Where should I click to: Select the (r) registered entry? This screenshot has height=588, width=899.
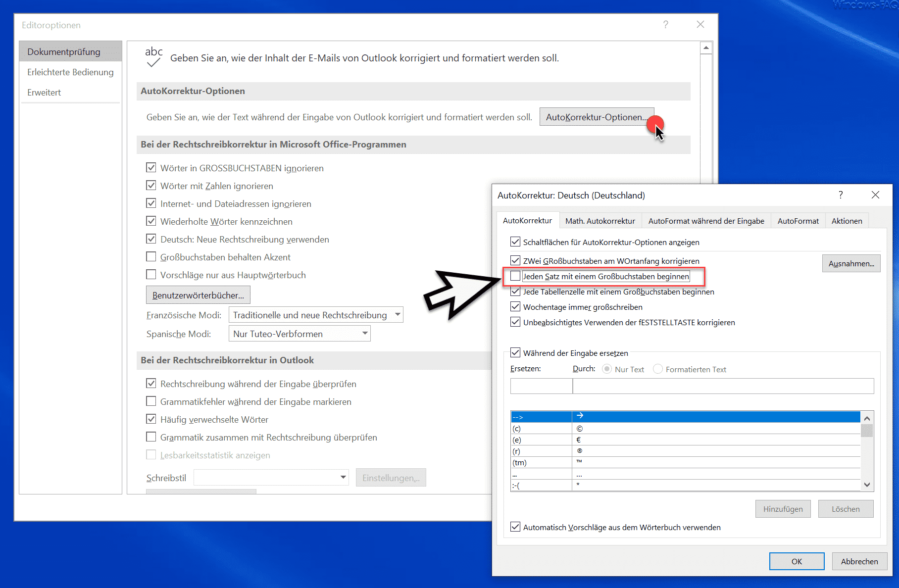(686, 451)
